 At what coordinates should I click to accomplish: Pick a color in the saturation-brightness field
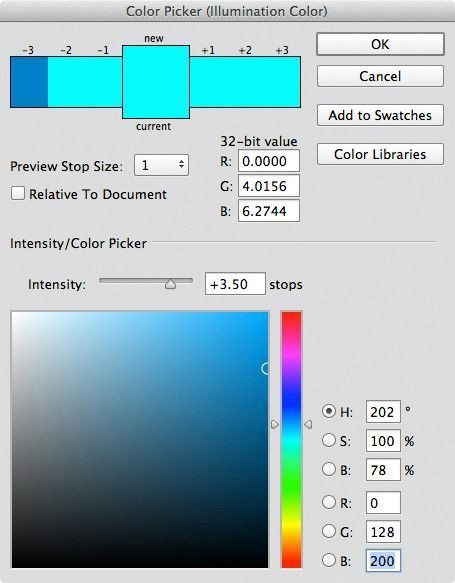(140, 439)
